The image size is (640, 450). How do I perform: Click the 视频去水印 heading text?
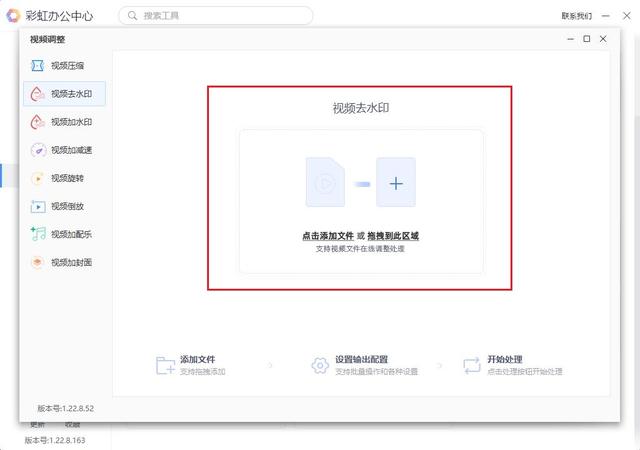click(x=361, y=108)
